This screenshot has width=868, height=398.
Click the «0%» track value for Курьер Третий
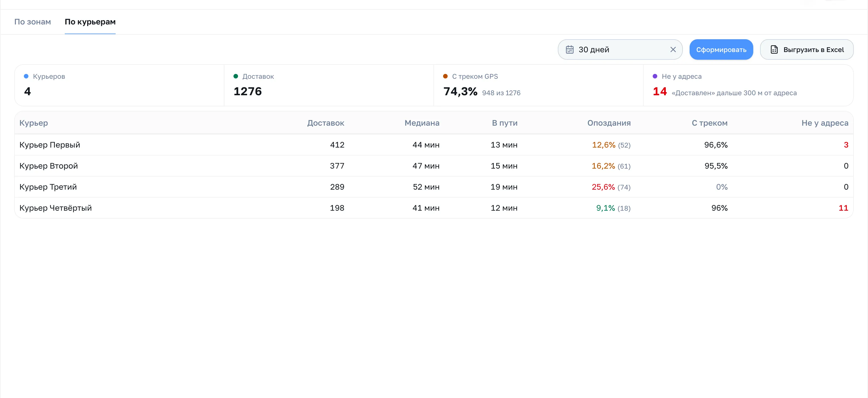[722, 187]
